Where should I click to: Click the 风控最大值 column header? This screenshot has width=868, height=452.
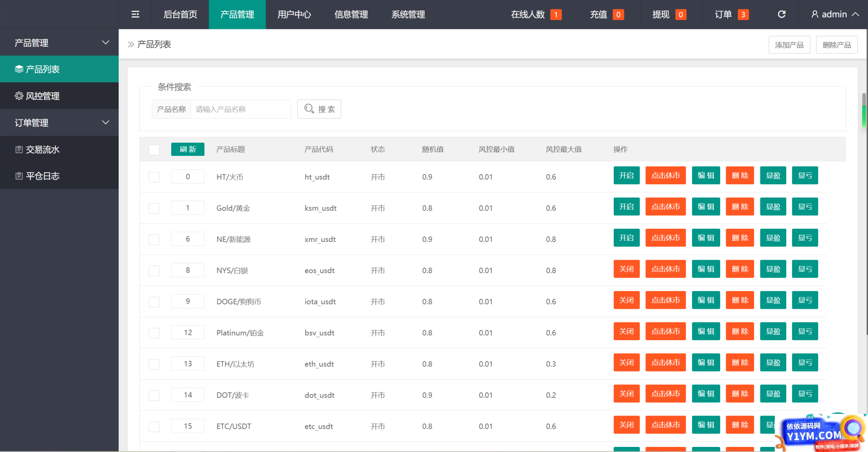[564, 149]
